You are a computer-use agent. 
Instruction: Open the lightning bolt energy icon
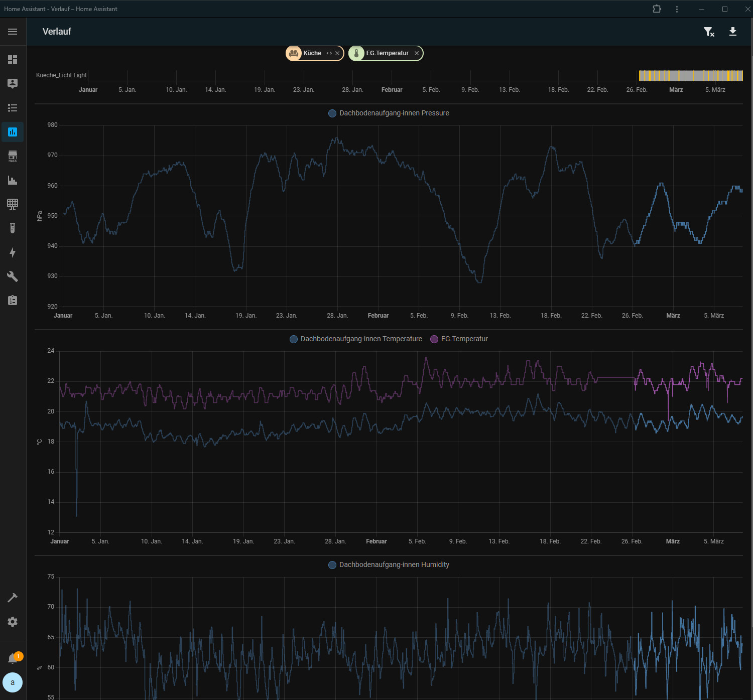13,252
